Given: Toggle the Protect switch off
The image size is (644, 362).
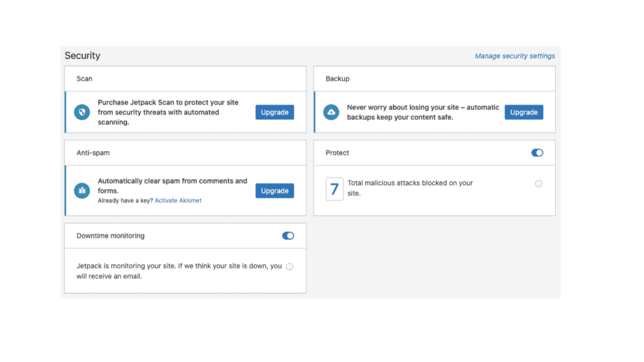Looking at the screenshot, I should (x=537, y=153).
